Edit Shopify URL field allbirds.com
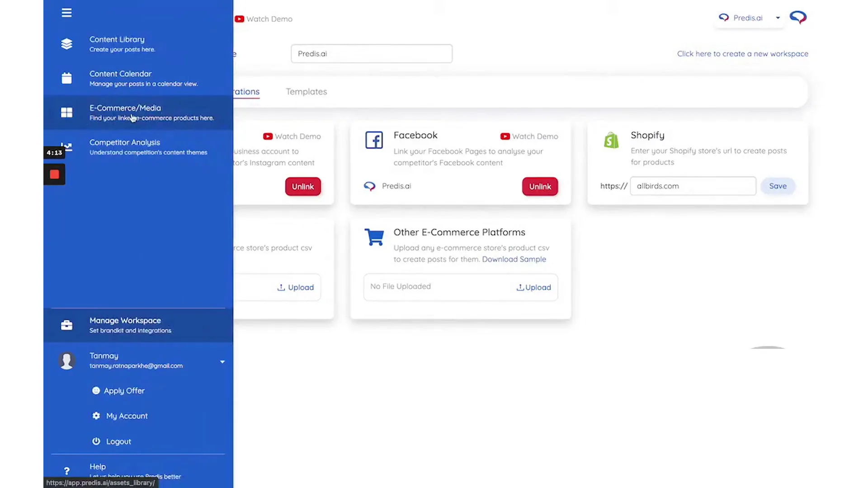The image size is (868, 488). click(693, 186)
